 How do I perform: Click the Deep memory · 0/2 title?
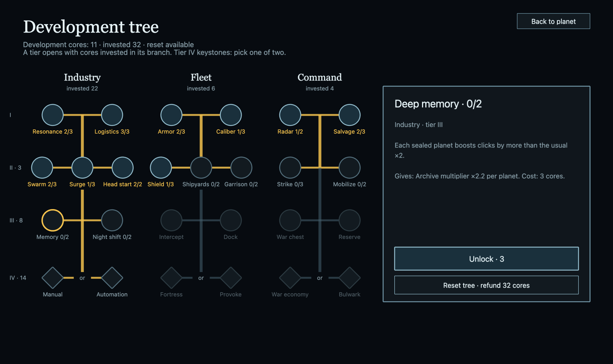pyautogui.click(x=438, y=104)
